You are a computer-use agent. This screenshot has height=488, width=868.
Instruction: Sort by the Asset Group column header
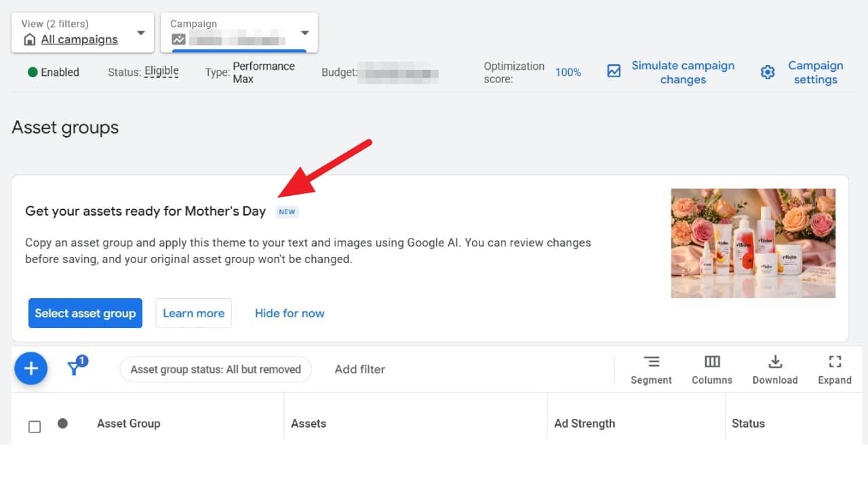pyautogui.click(x=128, y=424)
